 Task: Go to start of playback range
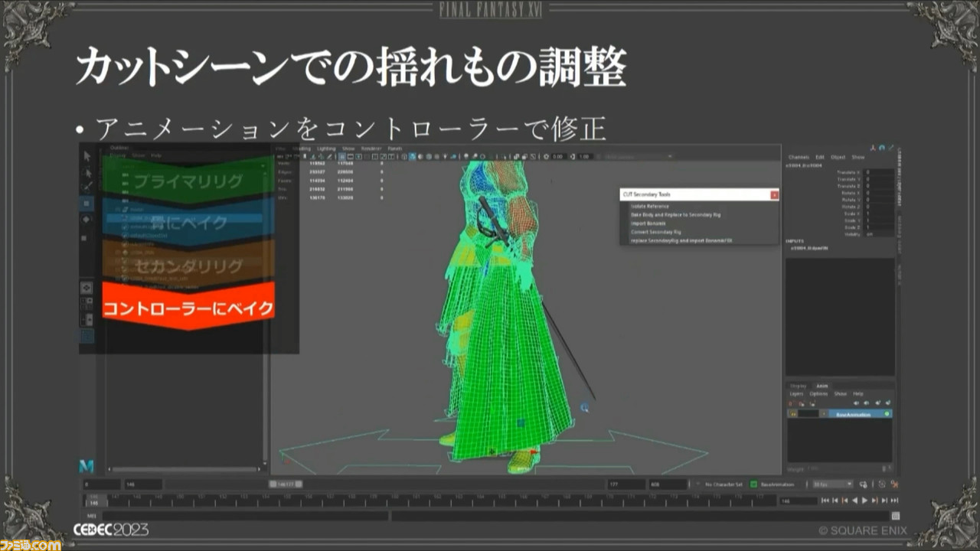tap(825, 500)
